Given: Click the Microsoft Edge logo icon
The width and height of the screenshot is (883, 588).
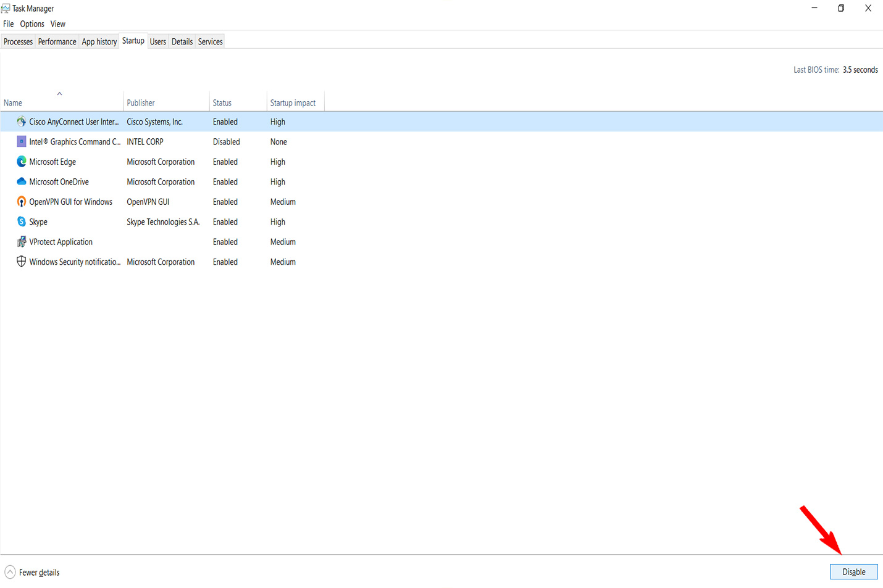Looking at the screenshot, I should coord(22,162).
